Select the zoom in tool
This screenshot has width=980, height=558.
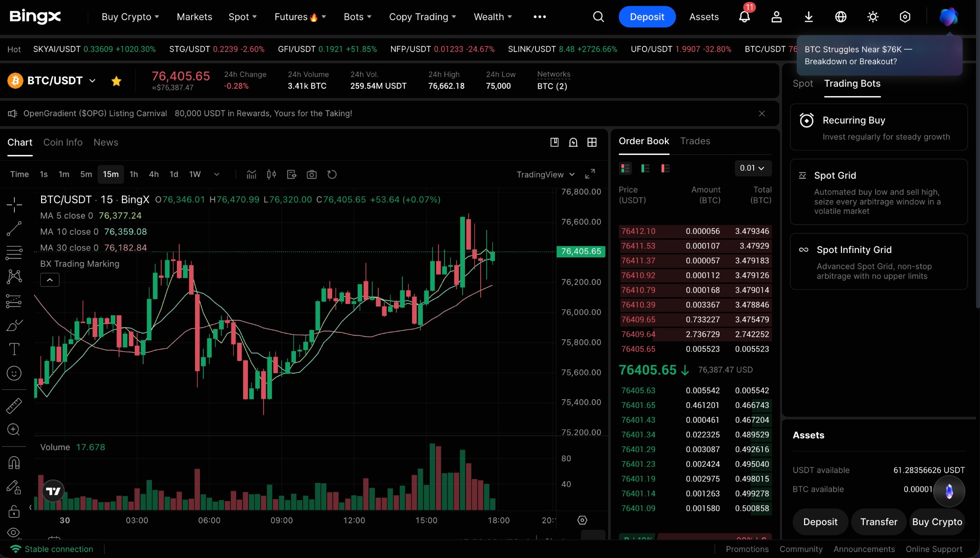[14, 430]
